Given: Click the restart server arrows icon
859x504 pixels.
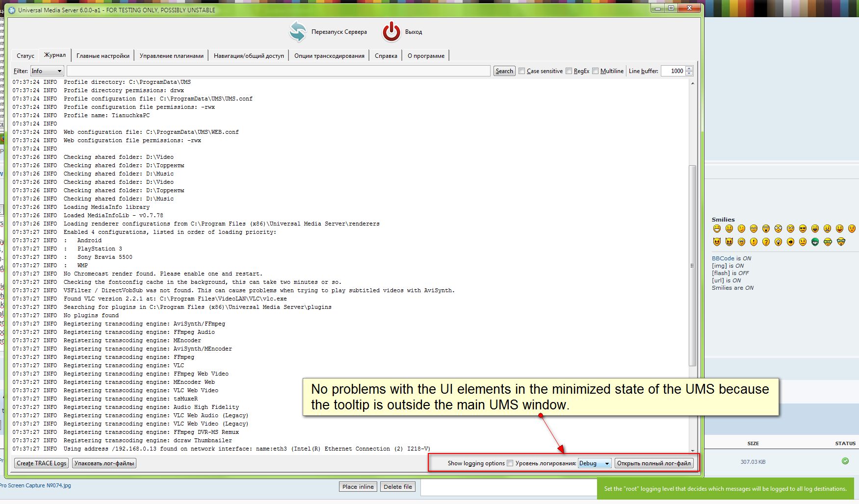Looking at the screenshot, I should [x=297, y=31].
